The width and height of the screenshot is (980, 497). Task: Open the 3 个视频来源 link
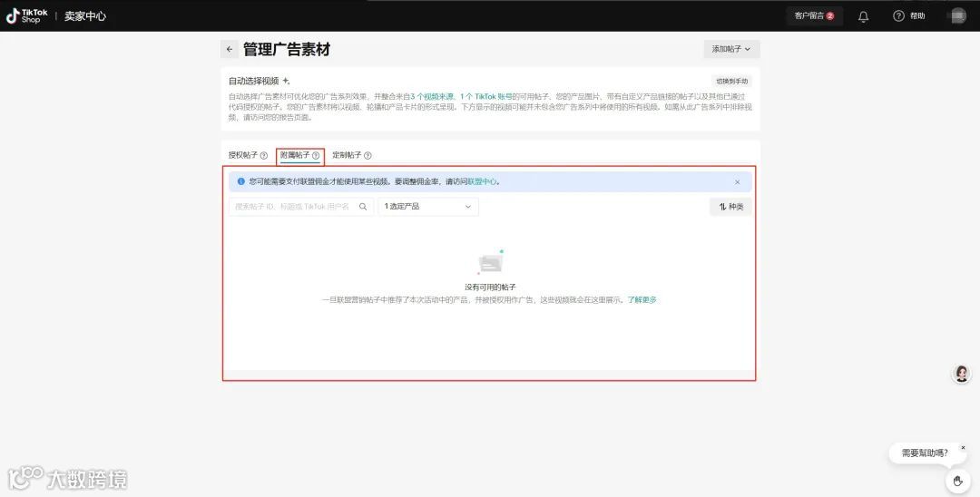(x=431, y=97)
